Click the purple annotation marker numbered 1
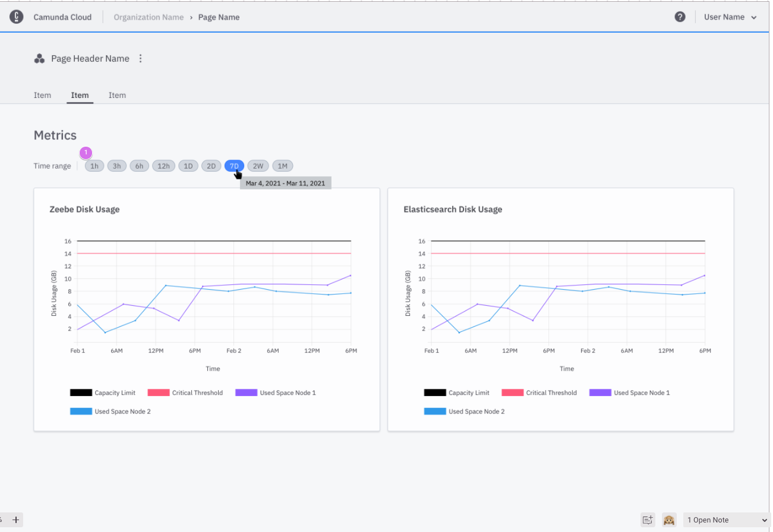The image size is (773, 532). (x=86, y=153)
